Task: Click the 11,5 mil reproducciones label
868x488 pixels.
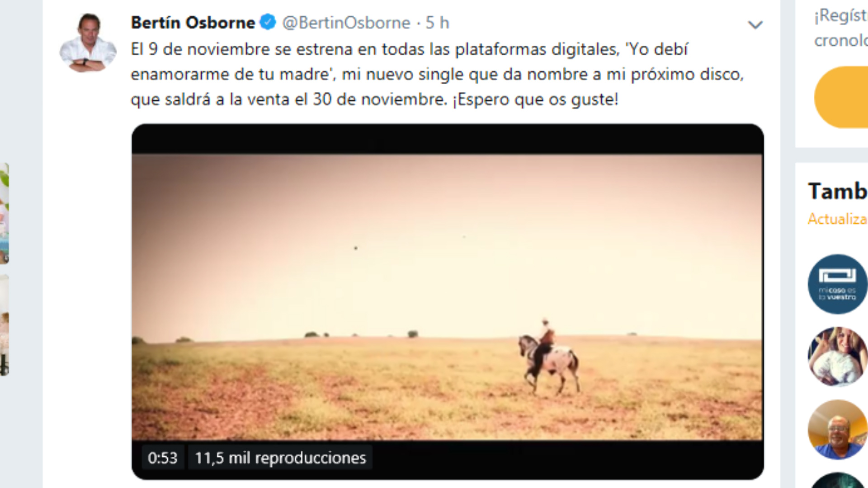Action: click(x=280, y=458)
